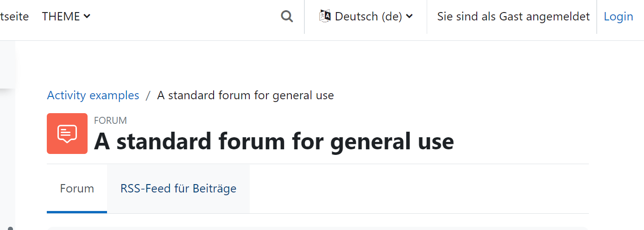Click the current breadcrumb 'A standard forum for general use'
The image size is (644, 230).
click(x=246, y=96)
